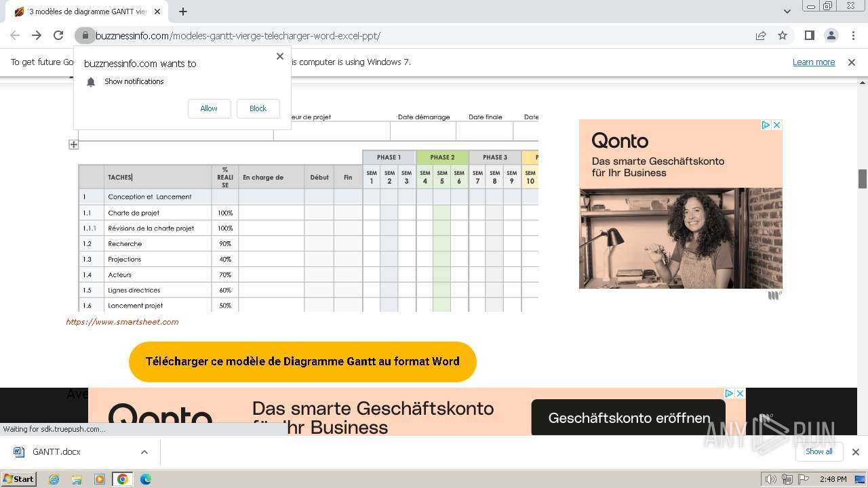The width and height of the screenshot is (868, 488).
Task: Open the smartsheet.com link
Action: (x=122, y=322)
